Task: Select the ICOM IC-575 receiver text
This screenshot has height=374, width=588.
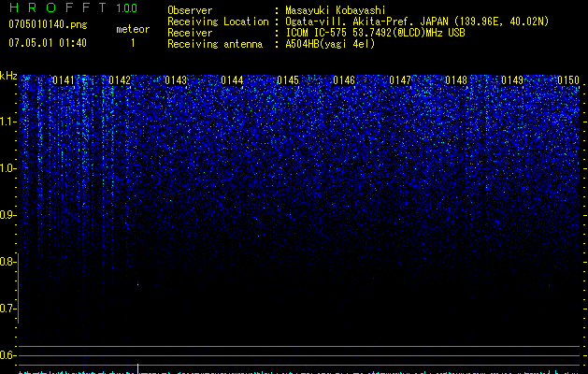Action: [x=375, y=33]
